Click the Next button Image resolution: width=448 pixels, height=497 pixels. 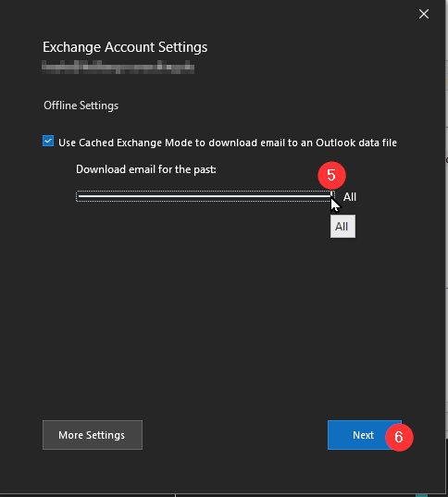tap(365, 435)
